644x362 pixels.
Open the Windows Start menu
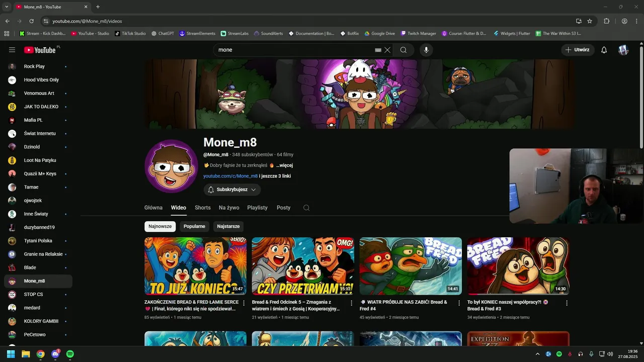(11, 354)
